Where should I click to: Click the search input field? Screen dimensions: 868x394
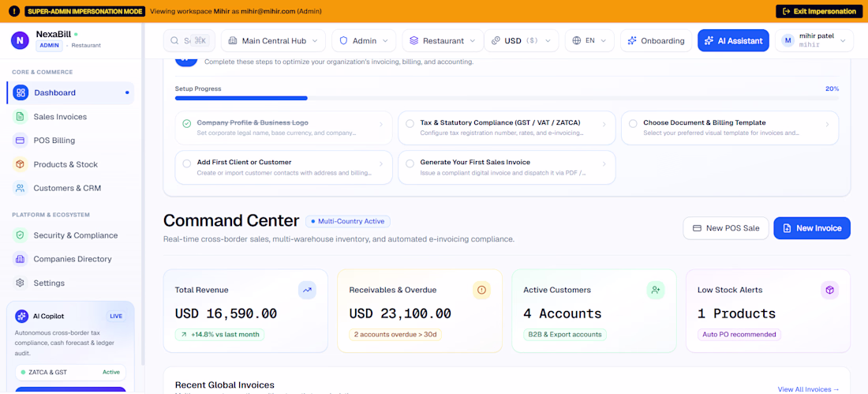(189, 40)
